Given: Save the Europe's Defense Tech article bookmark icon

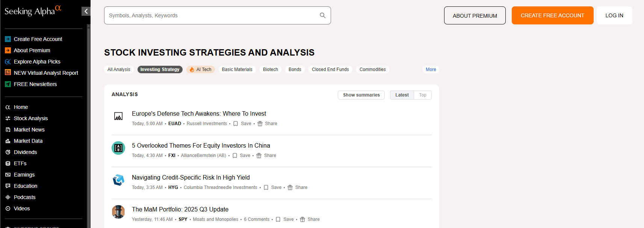Looking at the screenshot, I should 236,124.
